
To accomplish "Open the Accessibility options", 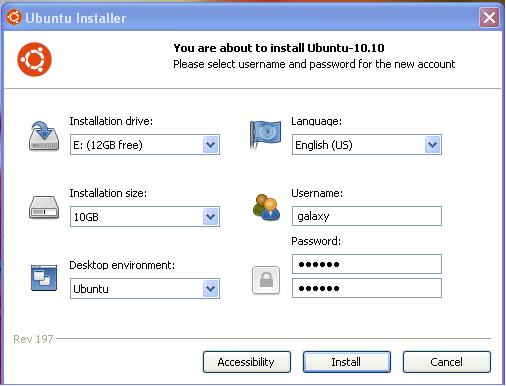I will point(247,362).
